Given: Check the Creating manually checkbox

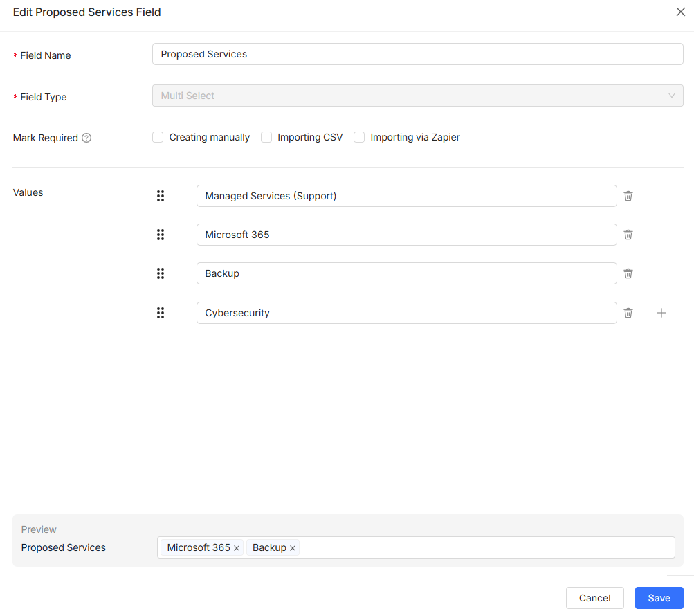Looking at the screenshot, I should tap(158, 137).
